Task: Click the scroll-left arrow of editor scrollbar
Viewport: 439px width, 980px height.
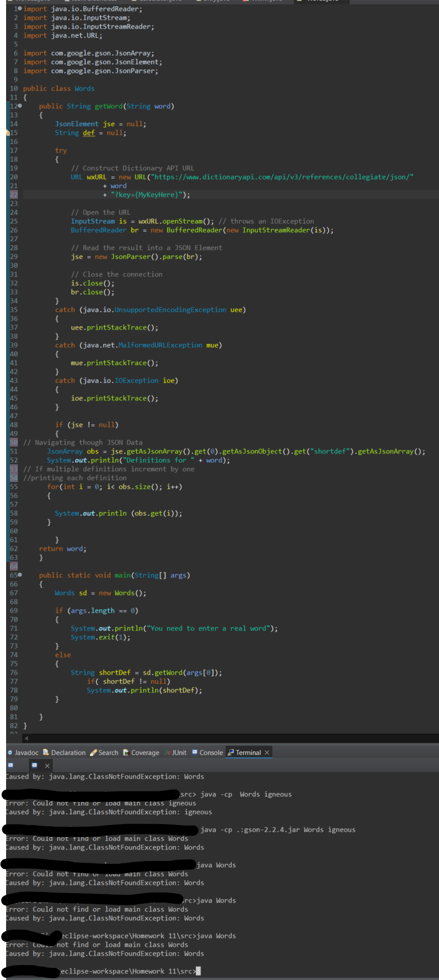Action: tap(26, 738)
